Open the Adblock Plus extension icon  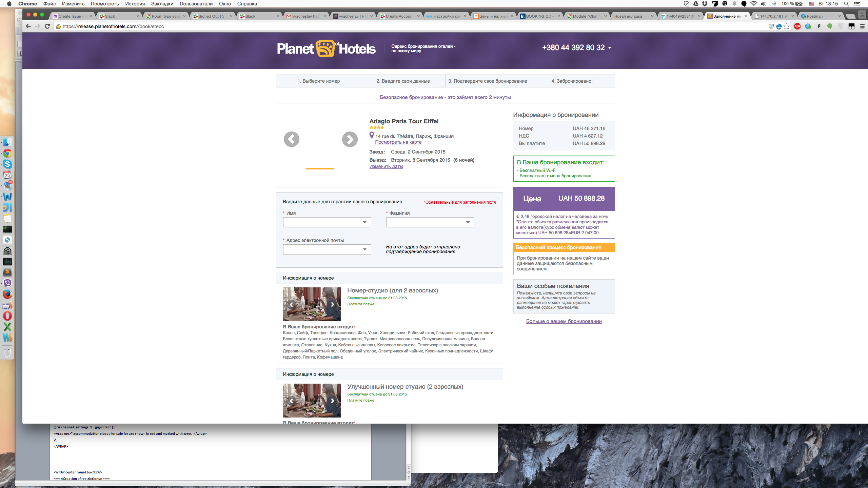coord(797,26)
